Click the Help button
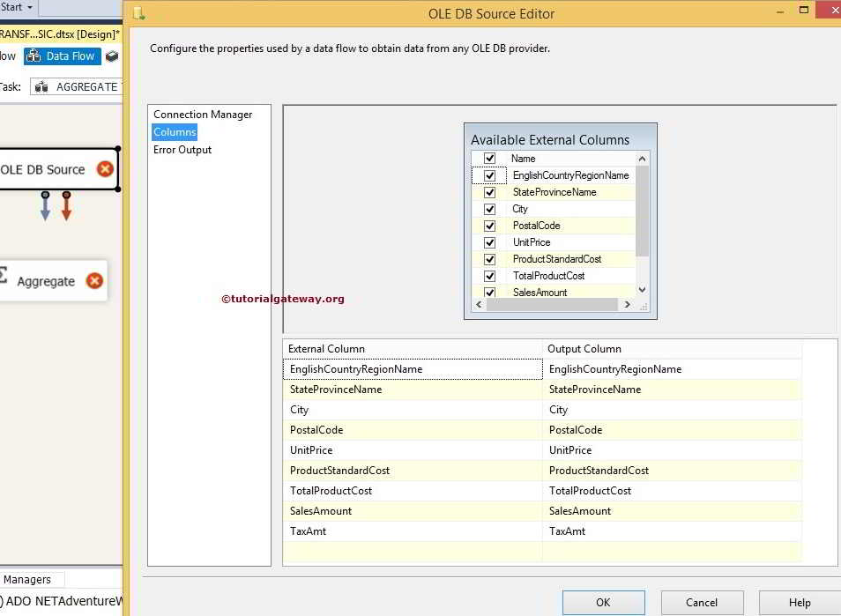Screen dimensions: 841x616 tap(799, 603)
